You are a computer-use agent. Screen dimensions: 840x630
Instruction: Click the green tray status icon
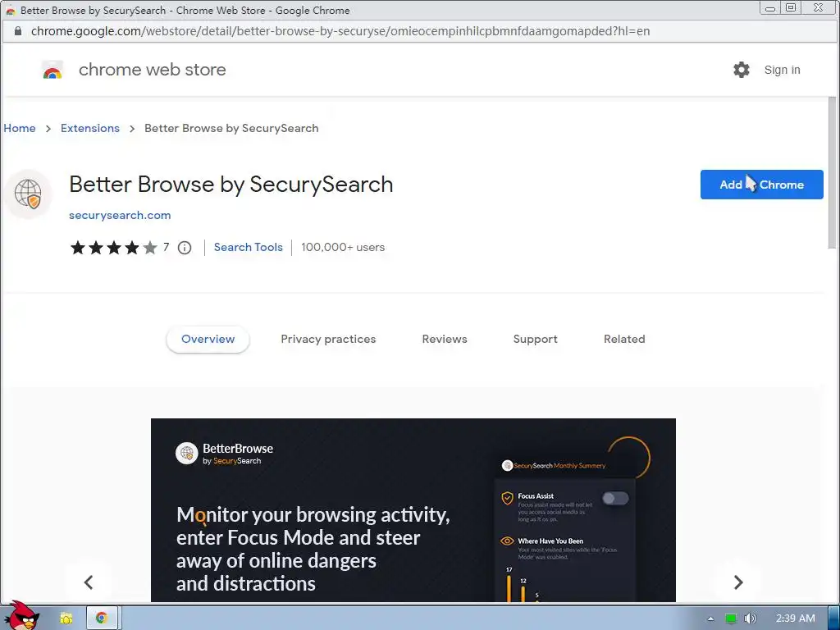(x=730, y=619)
